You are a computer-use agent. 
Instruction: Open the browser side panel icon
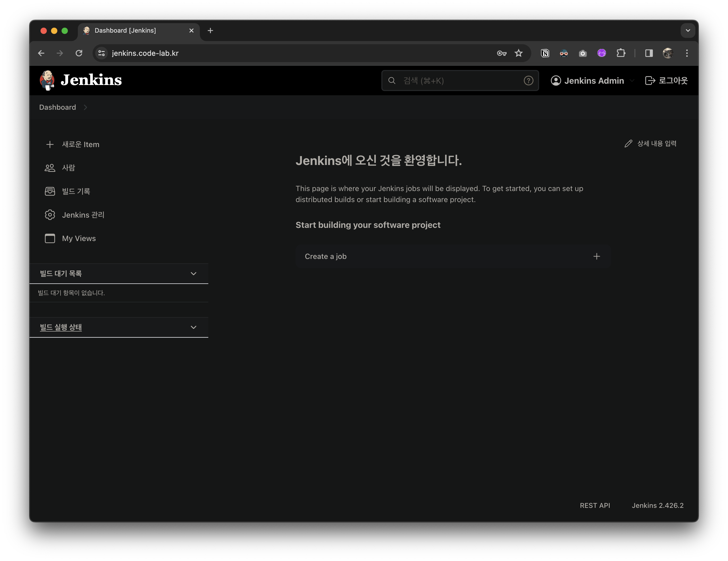pyautogui.click(x=649, y=53)
